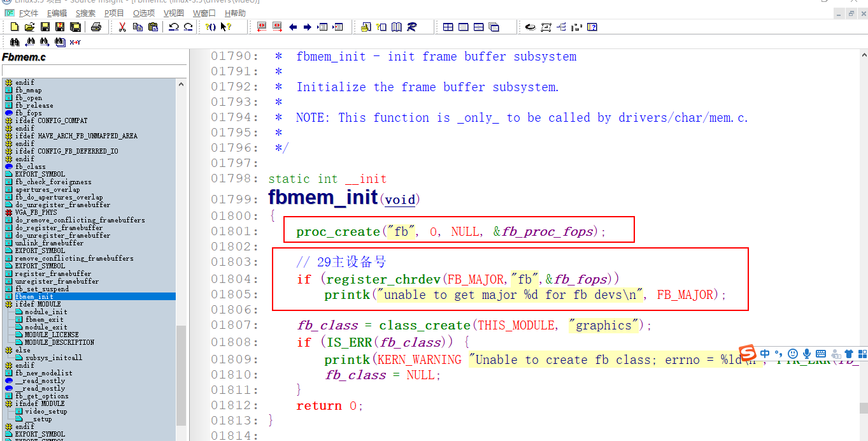Open the P项目 (Project) menu

[114, 13]
